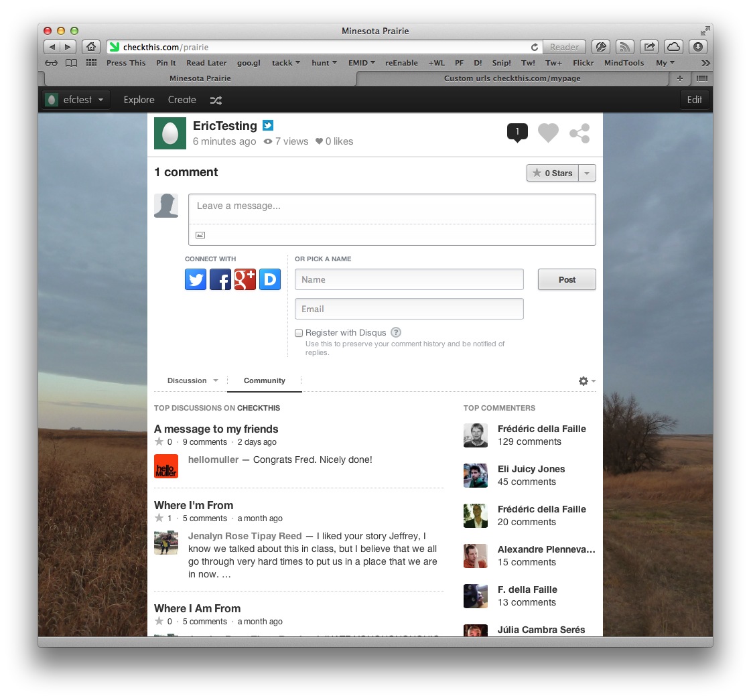
Task: Click the shuffle random page icon
Action: [216, 100]
